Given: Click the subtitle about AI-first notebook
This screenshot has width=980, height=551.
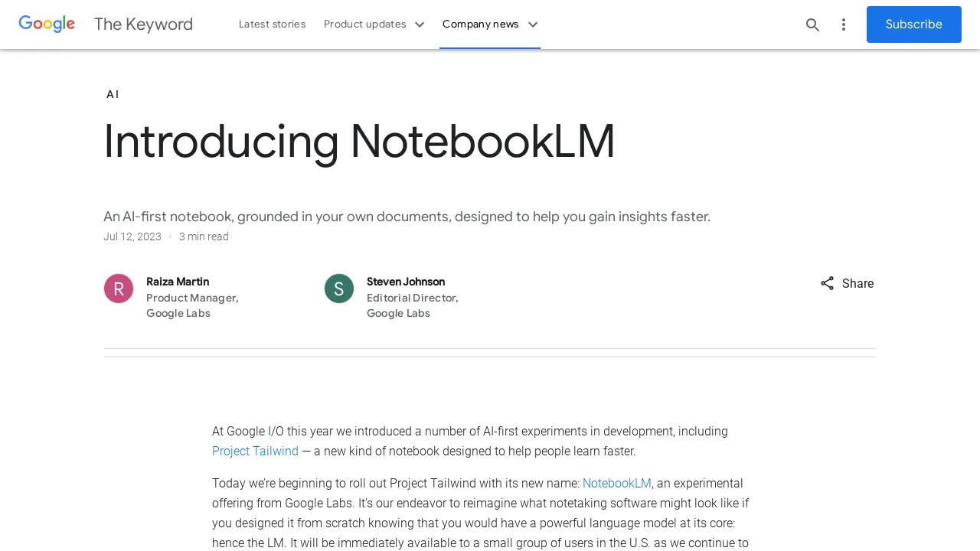Looking at the screenshot, I should pos(407,217).
